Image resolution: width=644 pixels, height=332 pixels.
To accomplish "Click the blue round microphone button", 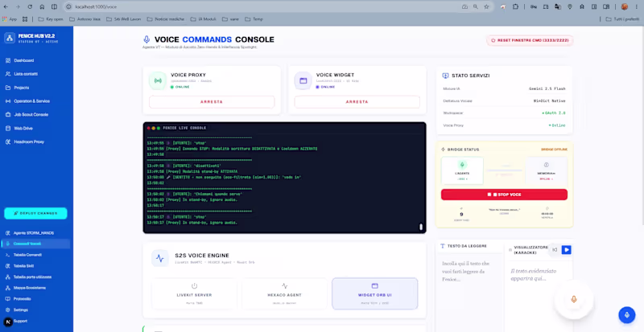I will pyautogui.click(x=627, y=315).
